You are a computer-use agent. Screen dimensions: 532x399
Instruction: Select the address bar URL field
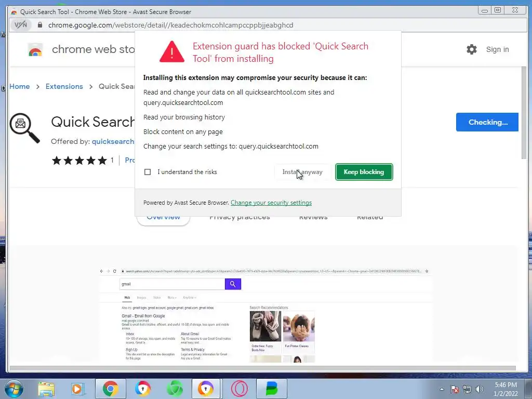(170, 25)
